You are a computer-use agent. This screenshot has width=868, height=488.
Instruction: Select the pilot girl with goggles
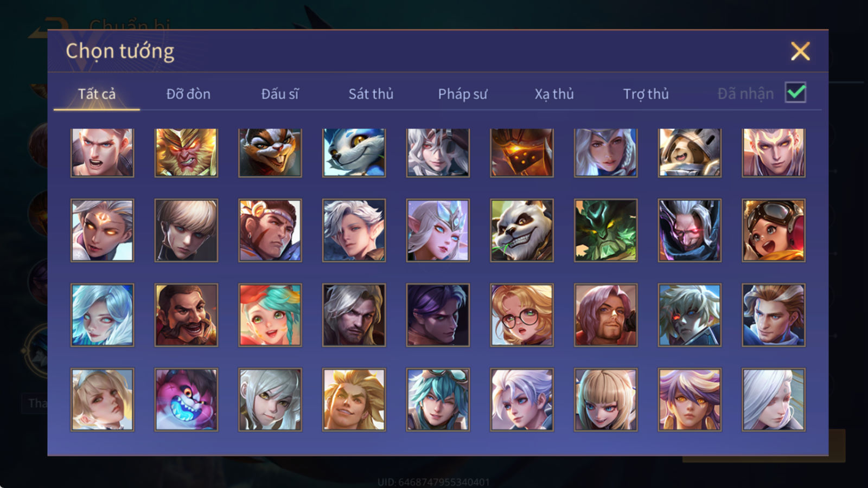(774, 230)
